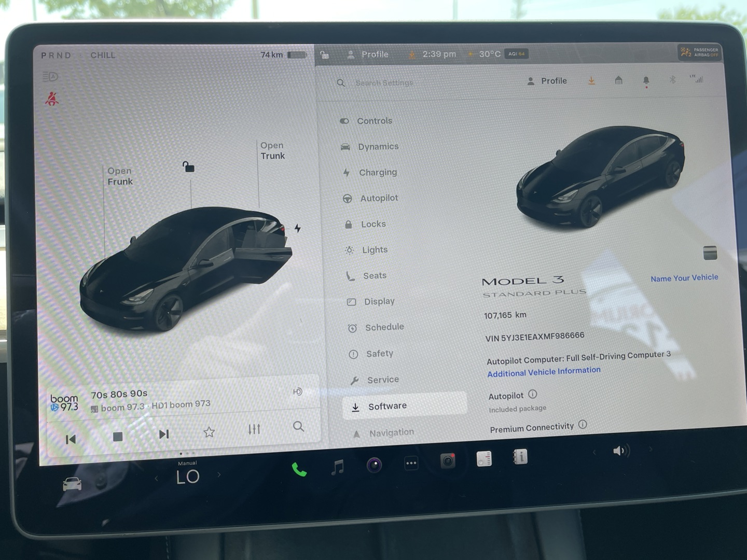The height and width of the screenshot is (560, 747).
Task: Click the Search Settings field
Action: click(384, 83)
